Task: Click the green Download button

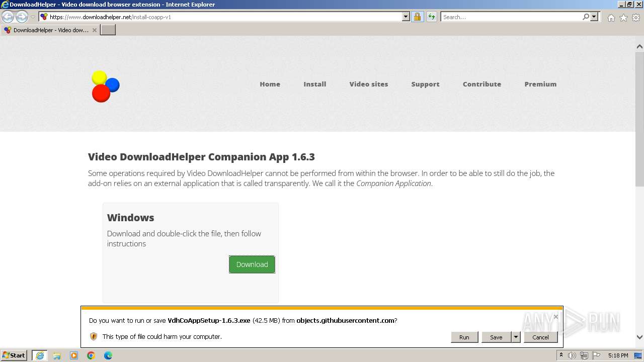Action: click(x=252, y=264)
